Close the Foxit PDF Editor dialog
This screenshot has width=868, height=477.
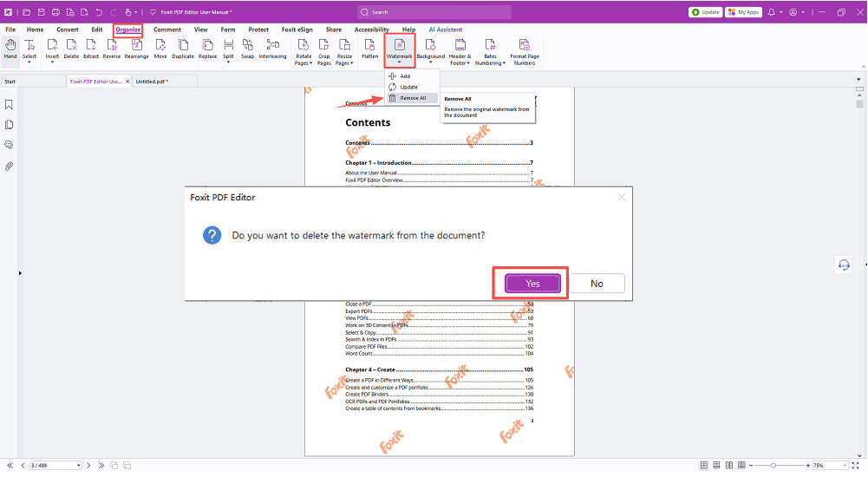tap(622, 197)
